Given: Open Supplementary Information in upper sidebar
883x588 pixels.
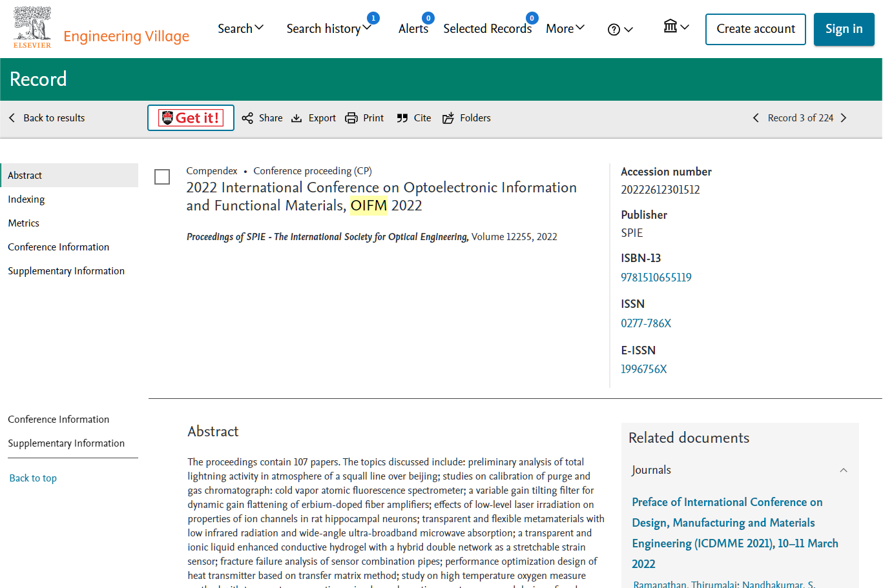Looking at the screenshot, I should tap(67, 271).
